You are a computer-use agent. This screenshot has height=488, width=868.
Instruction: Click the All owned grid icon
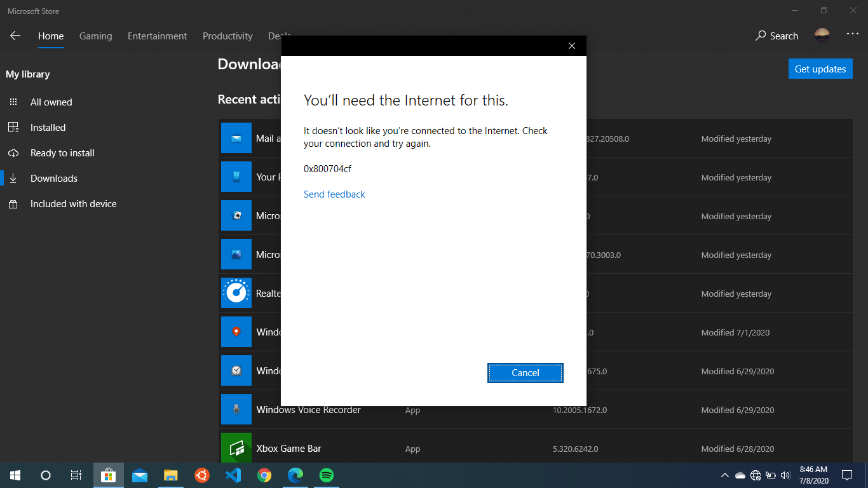click(13, 102)
